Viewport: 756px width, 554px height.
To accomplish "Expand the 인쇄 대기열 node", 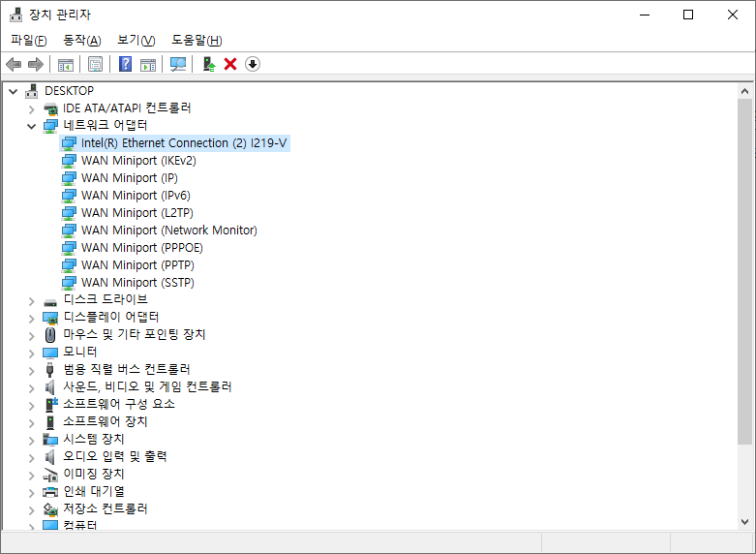I will 31,493.
